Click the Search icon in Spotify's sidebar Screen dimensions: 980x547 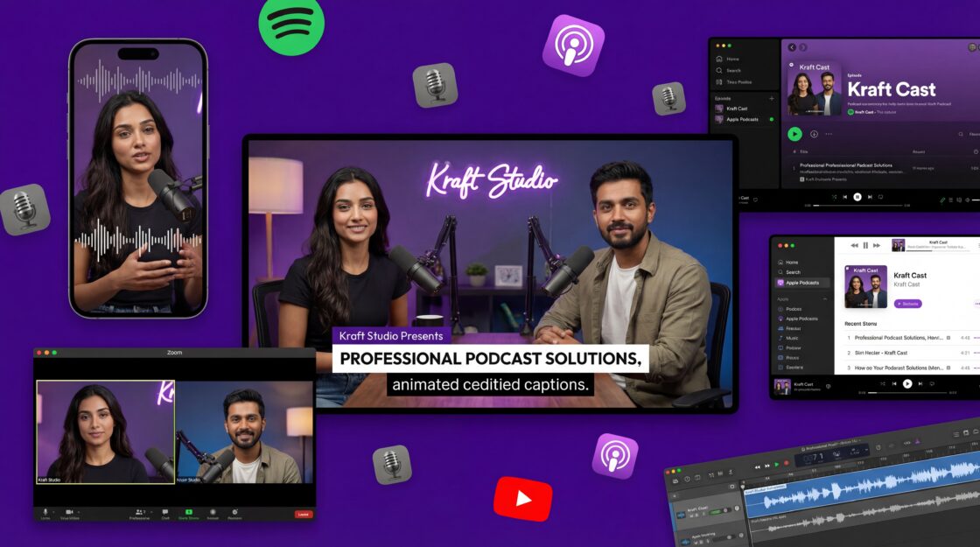coord(720,70)
